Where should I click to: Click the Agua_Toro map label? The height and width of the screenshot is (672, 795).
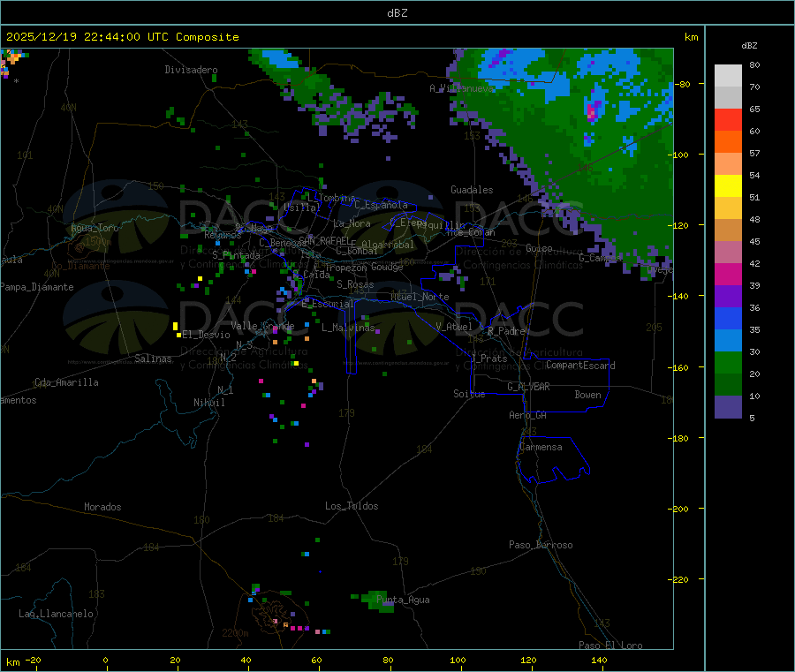coord(95,228)
